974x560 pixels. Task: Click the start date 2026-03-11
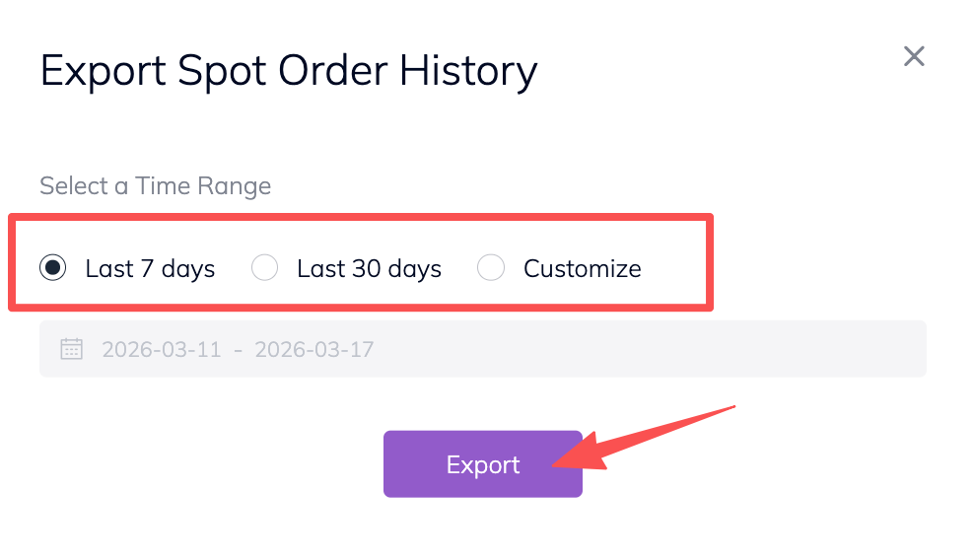(162, 349)
